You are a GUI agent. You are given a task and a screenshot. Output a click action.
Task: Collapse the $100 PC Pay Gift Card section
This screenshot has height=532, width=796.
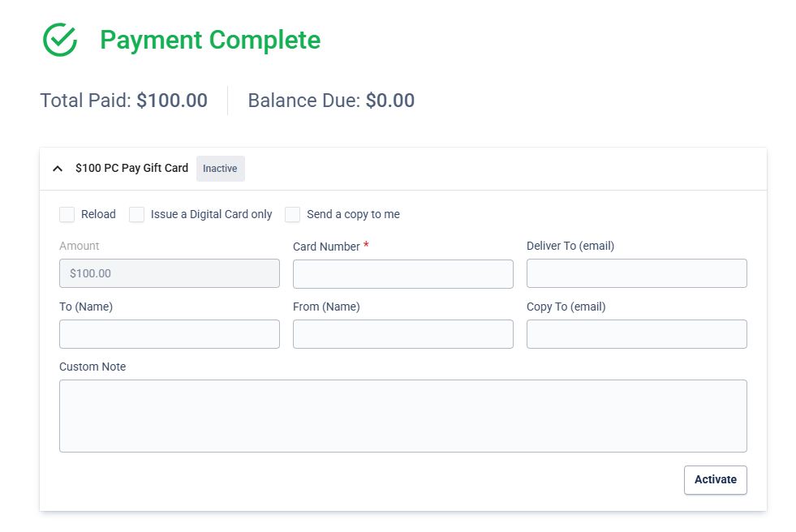coord(58,169)
